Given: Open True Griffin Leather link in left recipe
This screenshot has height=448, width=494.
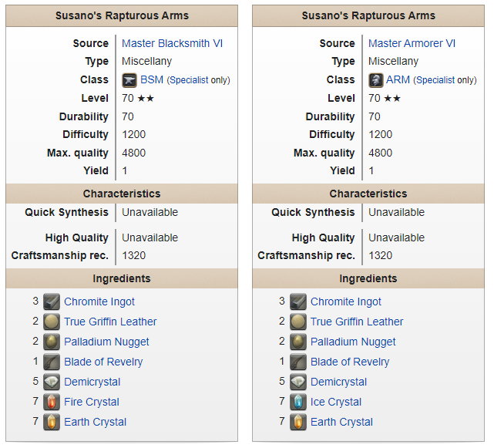Looking at the screenshot, I should pyautogui.click(x=110, y=322).
